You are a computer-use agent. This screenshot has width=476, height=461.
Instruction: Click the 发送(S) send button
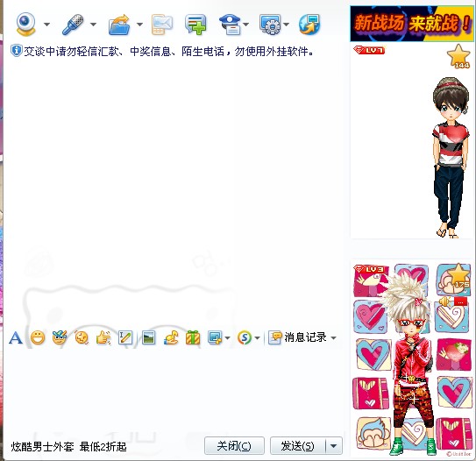(x=297, y=445)
